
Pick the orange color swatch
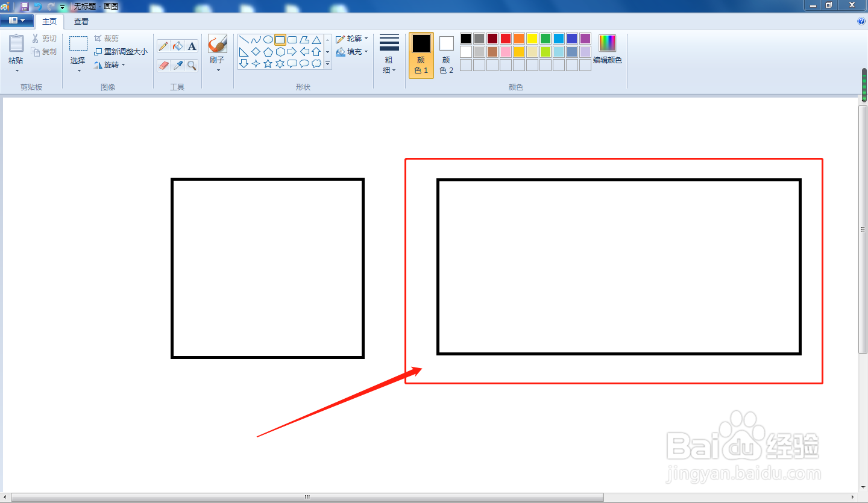[x=519, y=39]
